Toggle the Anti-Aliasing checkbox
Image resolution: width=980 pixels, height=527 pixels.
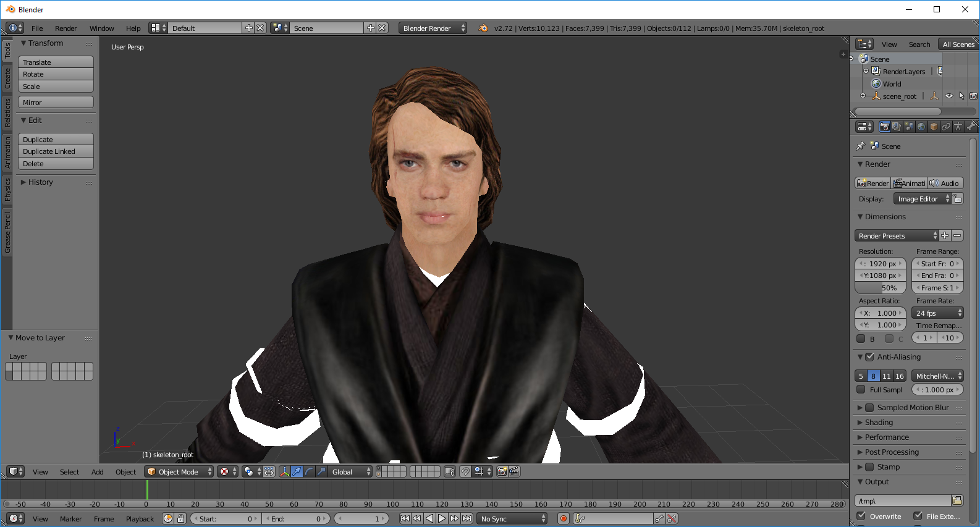click(869, 356)
